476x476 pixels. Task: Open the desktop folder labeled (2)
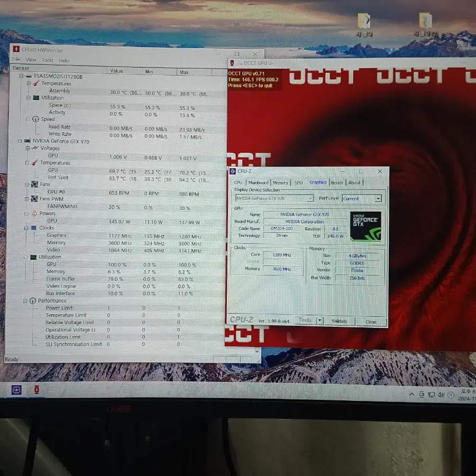point(426,25)
